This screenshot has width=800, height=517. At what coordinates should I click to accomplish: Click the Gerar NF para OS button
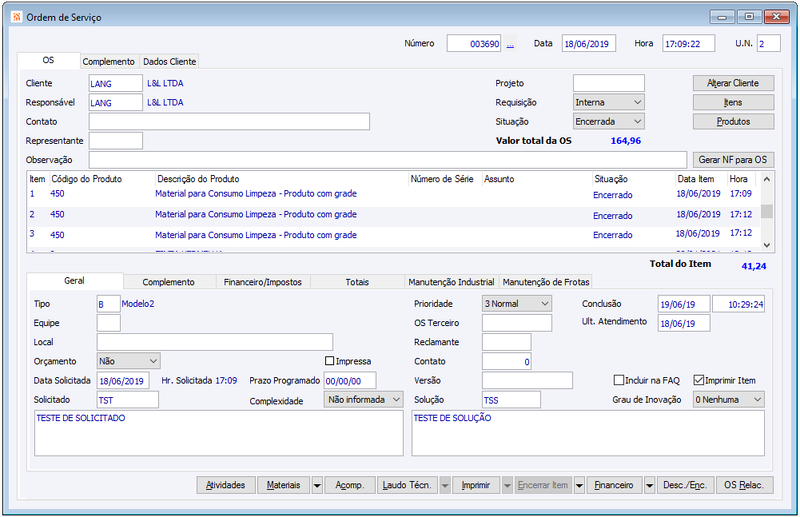point(733,160)
